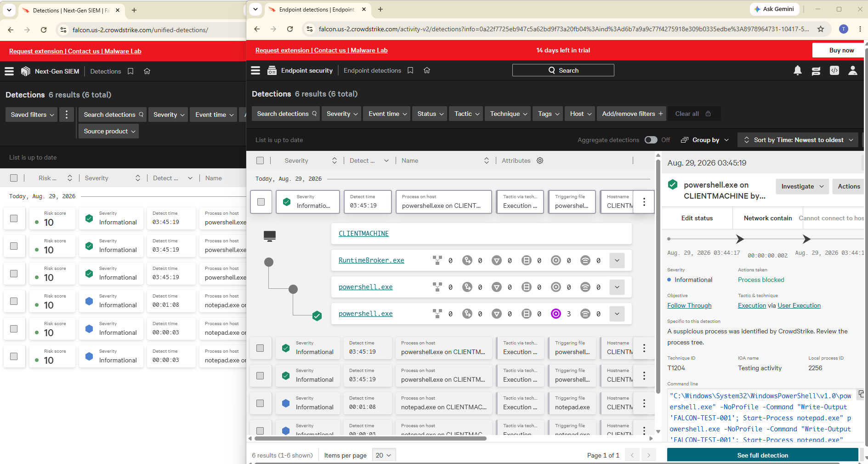This screenshot has height=464, width=868.
Task: Tick checkbox of 00:01:08 row in Next-Gen SIEM
Action: 14,301
